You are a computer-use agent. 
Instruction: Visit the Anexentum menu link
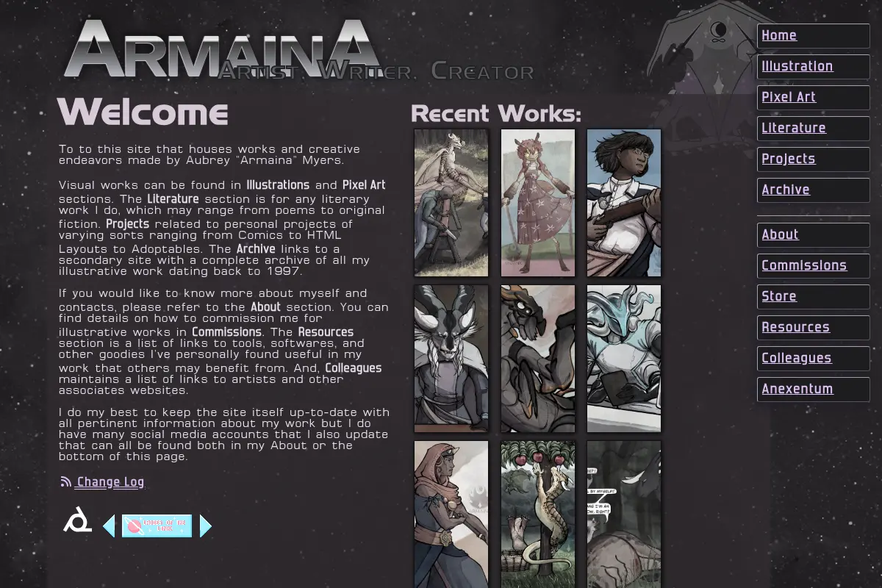813,389
